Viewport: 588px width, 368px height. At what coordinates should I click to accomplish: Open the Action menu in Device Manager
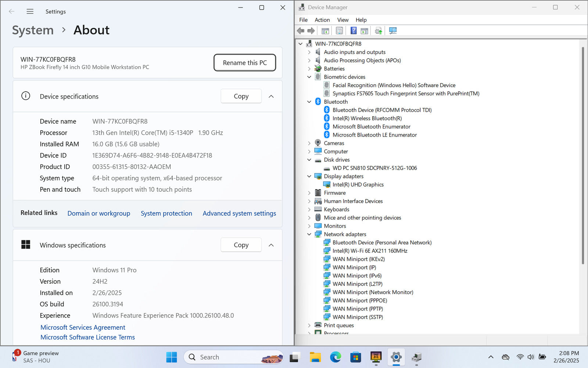[322, 20]
